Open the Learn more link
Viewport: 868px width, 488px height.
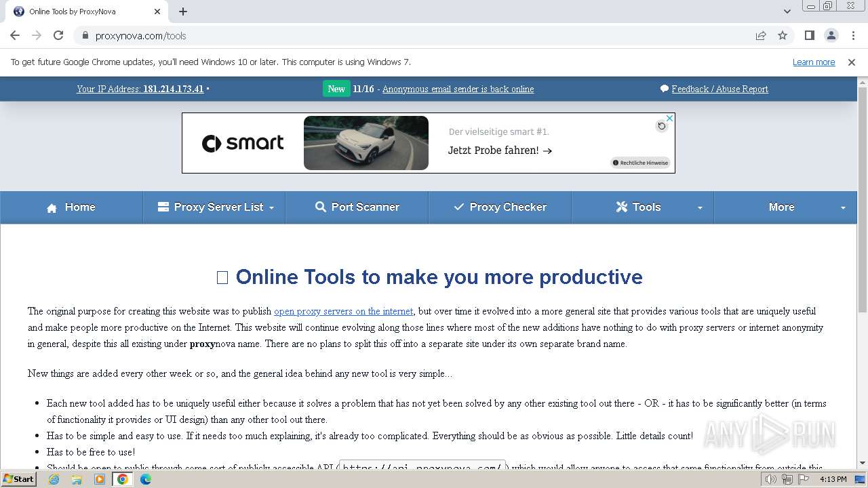(x=814, y=62)
